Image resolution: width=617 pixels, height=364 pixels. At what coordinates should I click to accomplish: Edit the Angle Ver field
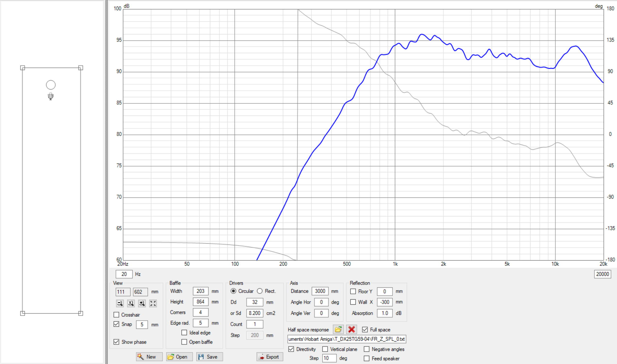[x=321, y=313]
